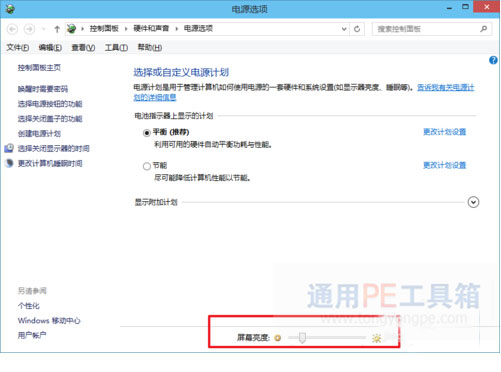501x372 pixels.
Task: Open the 个性化 link
Action: [x=29, y=306]
